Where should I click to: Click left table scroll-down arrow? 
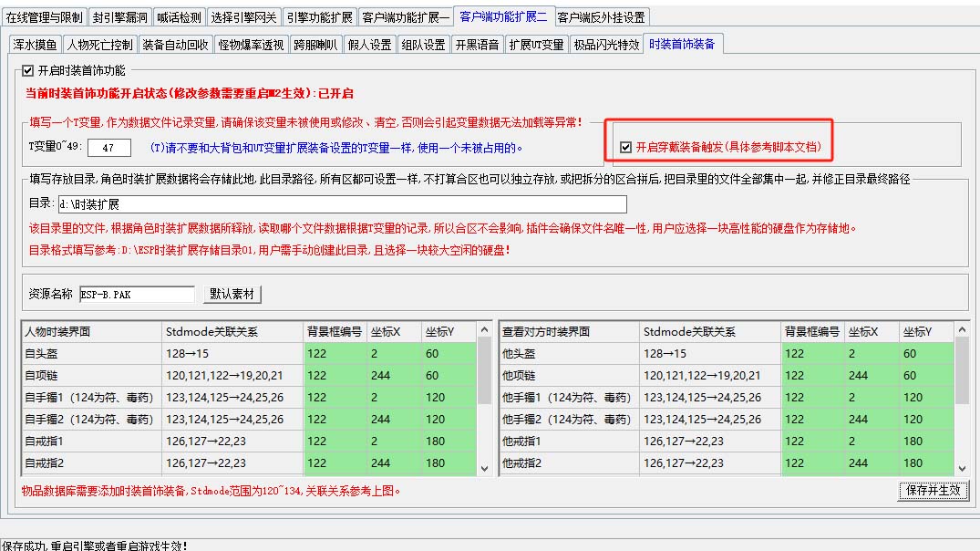click(484, 469)
